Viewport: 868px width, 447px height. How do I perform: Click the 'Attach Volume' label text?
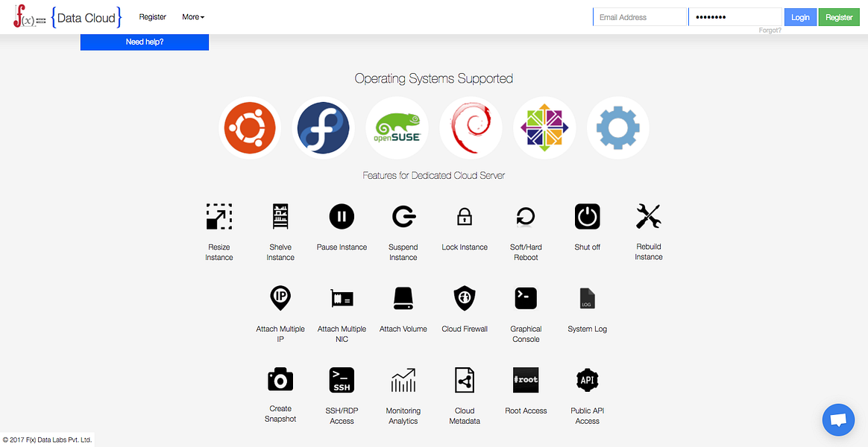403,329
